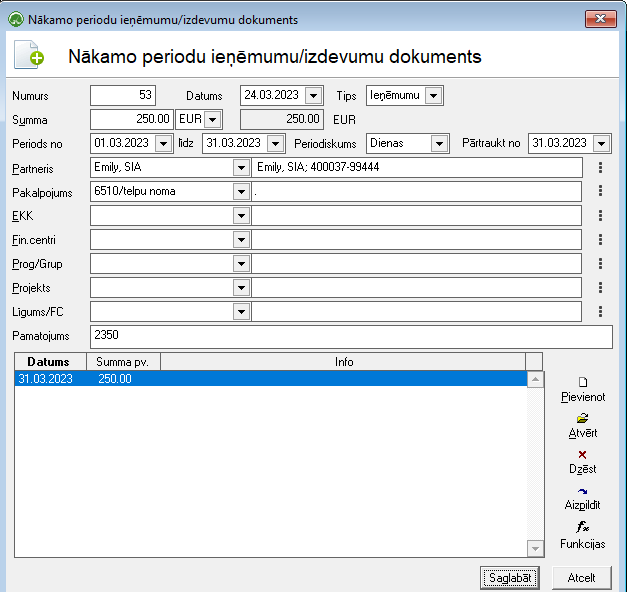Select the 31.03.2023 row in list
The height and width of the screenshot is (592, 636).
(271, 379)
